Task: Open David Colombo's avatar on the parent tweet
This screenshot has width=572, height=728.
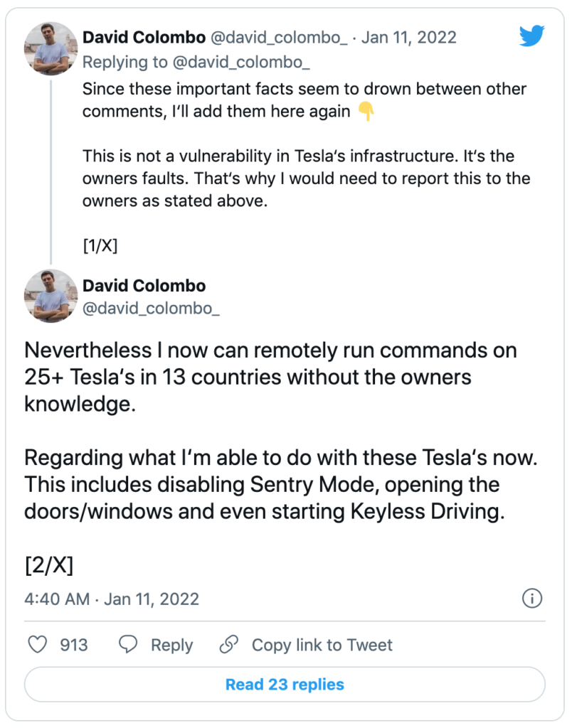Action: tap(50, 48)
